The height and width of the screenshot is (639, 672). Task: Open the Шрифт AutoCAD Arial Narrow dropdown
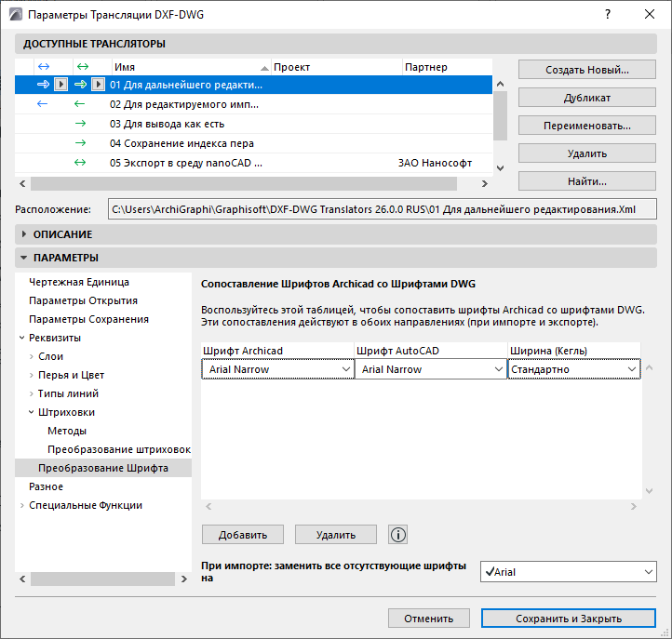pos(431,369)
